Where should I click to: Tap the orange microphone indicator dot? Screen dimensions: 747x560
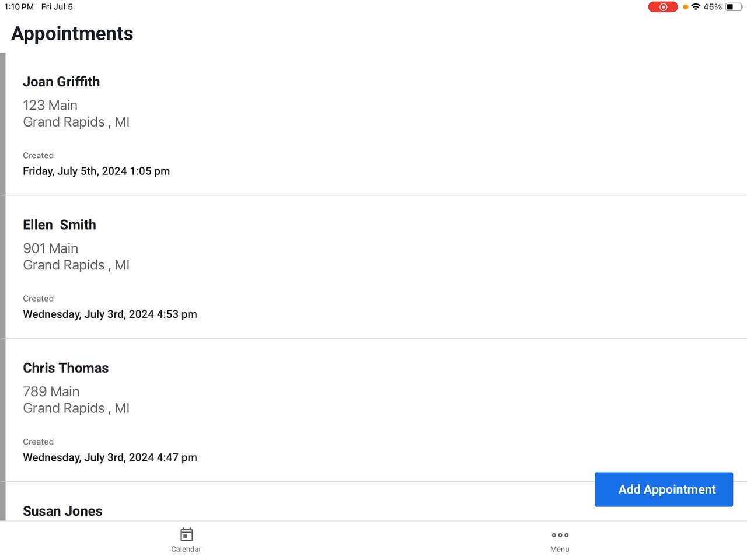685,7
